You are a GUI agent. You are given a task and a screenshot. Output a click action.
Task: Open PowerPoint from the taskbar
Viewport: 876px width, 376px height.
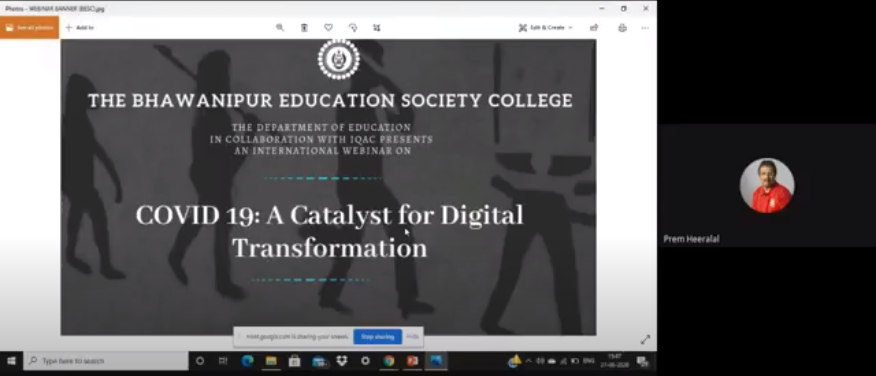click(x=413, y=361)
